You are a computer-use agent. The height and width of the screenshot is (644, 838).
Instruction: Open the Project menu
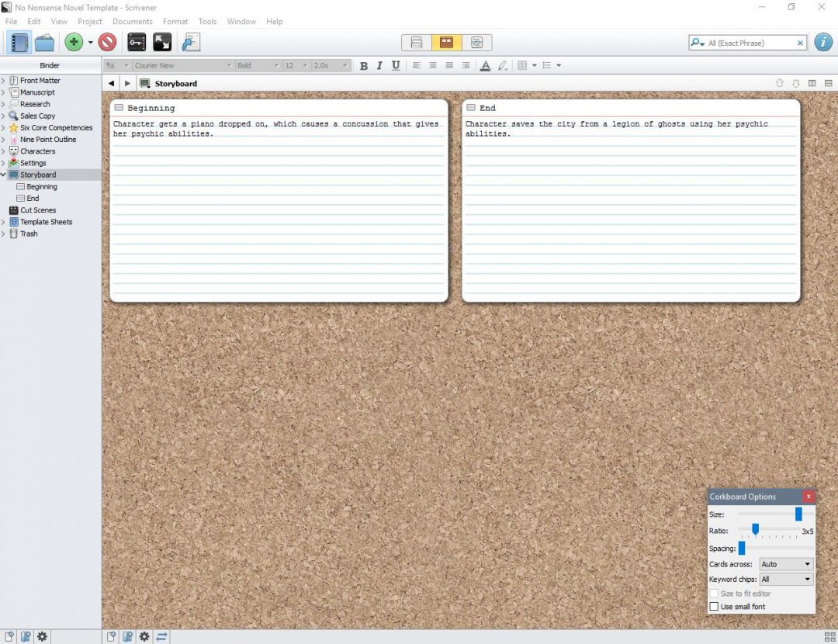pyautogui.click(x=90, y=22)
